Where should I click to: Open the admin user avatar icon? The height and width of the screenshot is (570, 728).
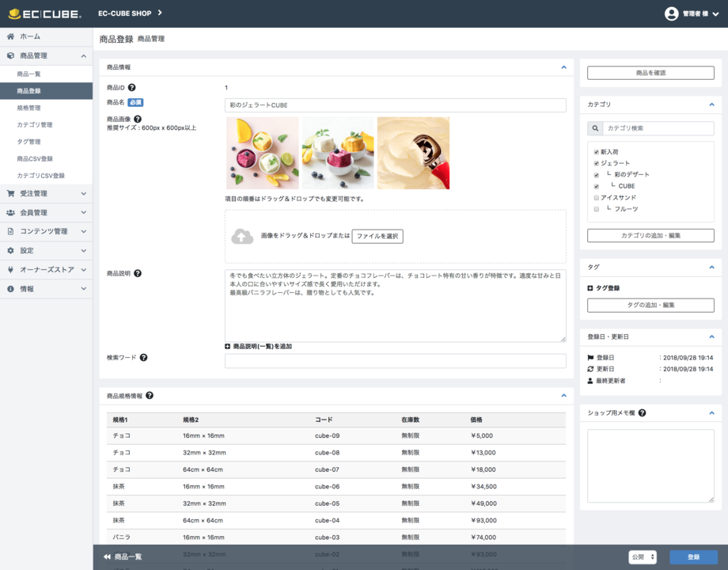pyautogui.click(x=671, y=14)
